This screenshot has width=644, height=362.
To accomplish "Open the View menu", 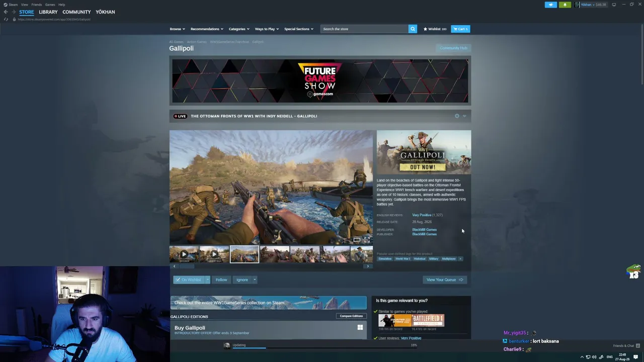I will click(x=24, y=5).
